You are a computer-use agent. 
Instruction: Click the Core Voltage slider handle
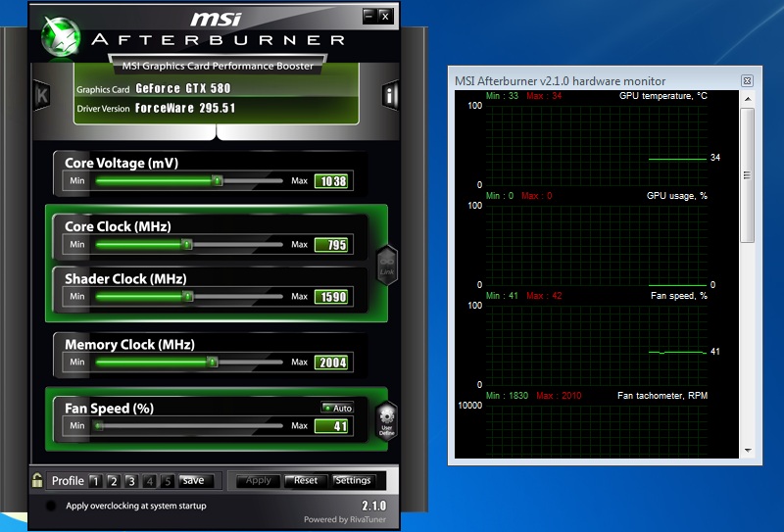click(217, 180)
